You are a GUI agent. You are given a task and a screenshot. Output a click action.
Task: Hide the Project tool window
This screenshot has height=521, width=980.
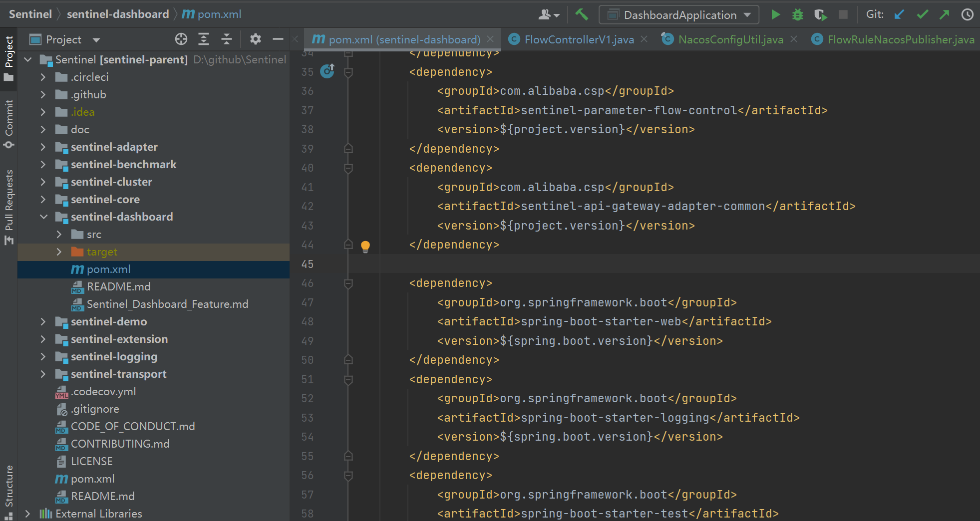pyautogui.click(x=278, y=39)
